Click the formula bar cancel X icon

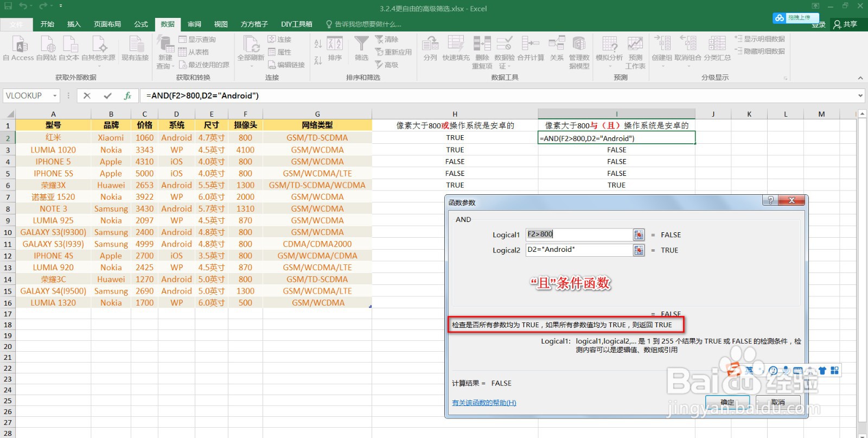point(87,96)
